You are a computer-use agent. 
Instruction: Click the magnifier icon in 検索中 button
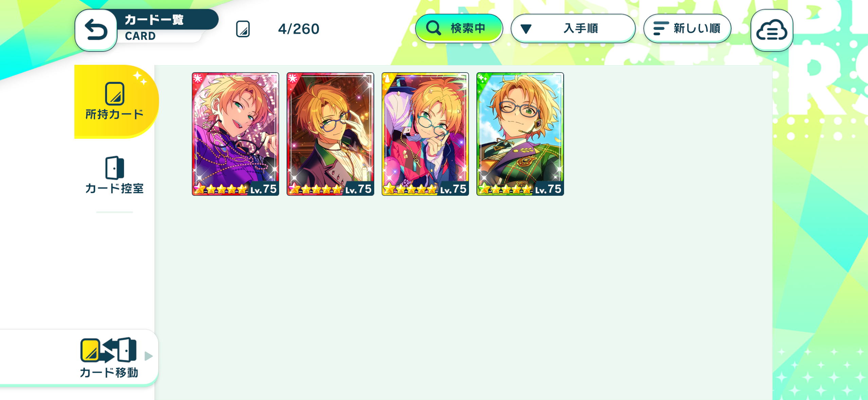(433, 28)
